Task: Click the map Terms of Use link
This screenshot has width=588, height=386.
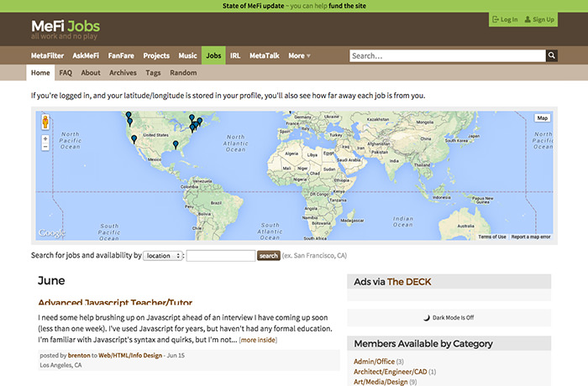Action: pos(492,237)
